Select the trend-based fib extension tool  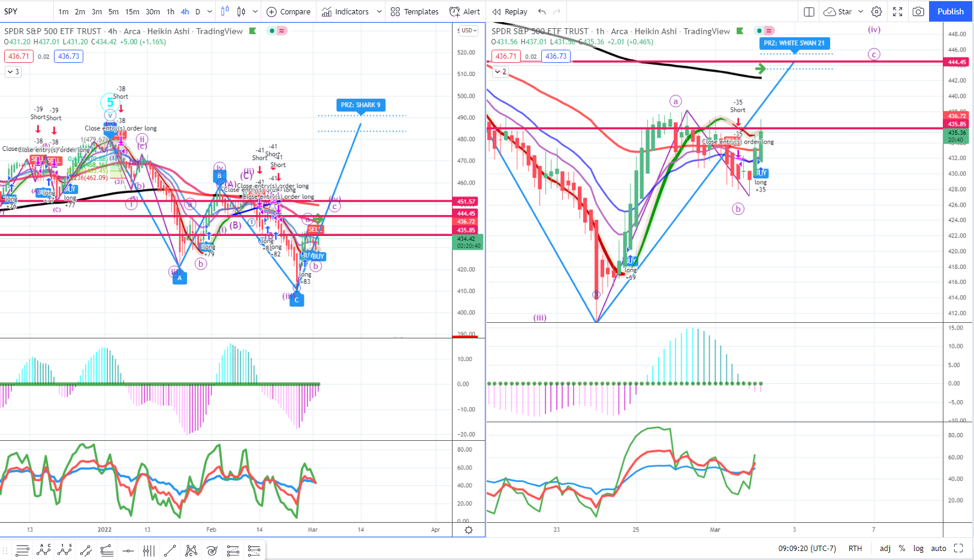tap(107, 550)
